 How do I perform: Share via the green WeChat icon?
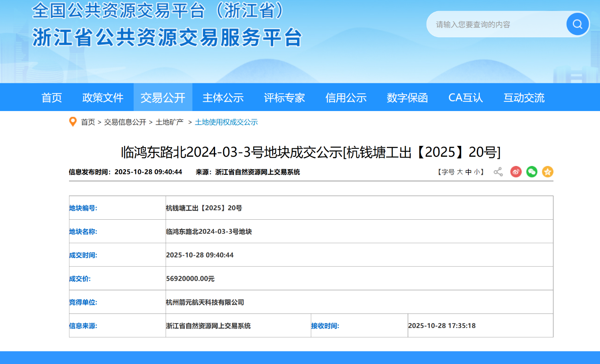tap(532, 172)
